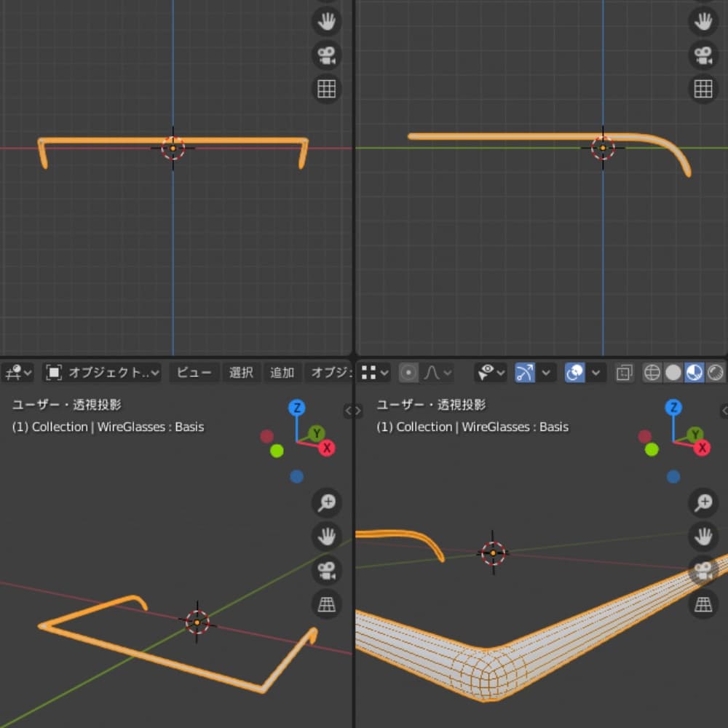Toggle viewport gizmos display button

[525, 373]
